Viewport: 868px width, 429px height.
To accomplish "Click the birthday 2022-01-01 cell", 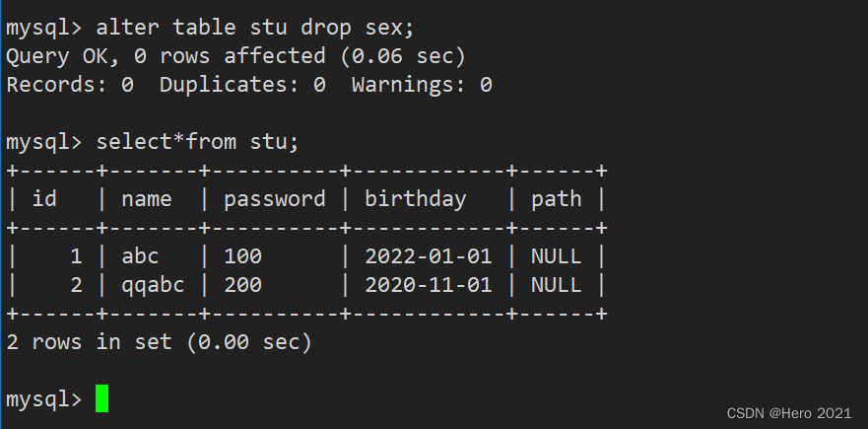I will click(x=428, y=256).
